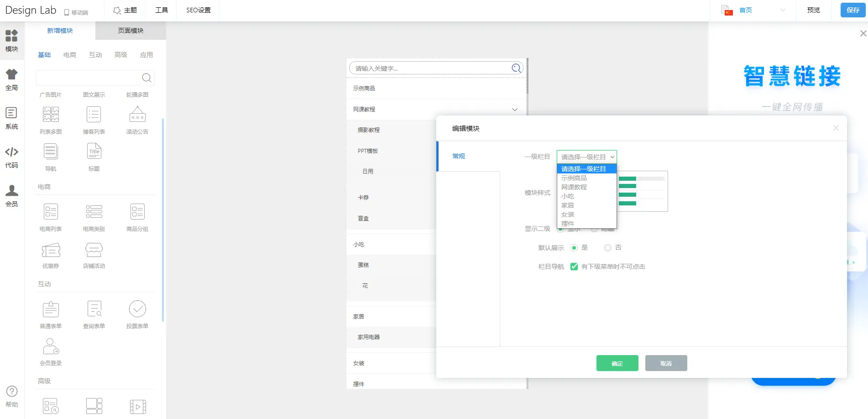
Task: Select the green bar module style thumbnail
Action: 642,191
